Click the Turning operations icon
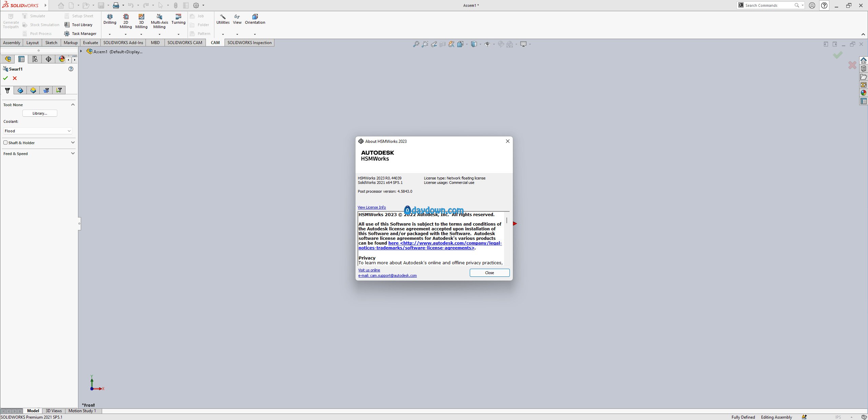868x420 pixels. 178,17
